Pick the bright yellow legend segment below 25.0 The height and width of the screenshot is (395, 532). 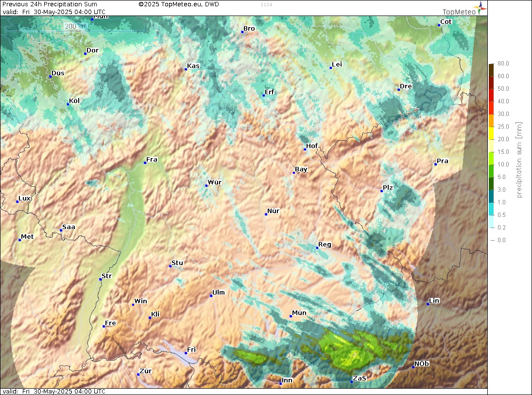491,133
